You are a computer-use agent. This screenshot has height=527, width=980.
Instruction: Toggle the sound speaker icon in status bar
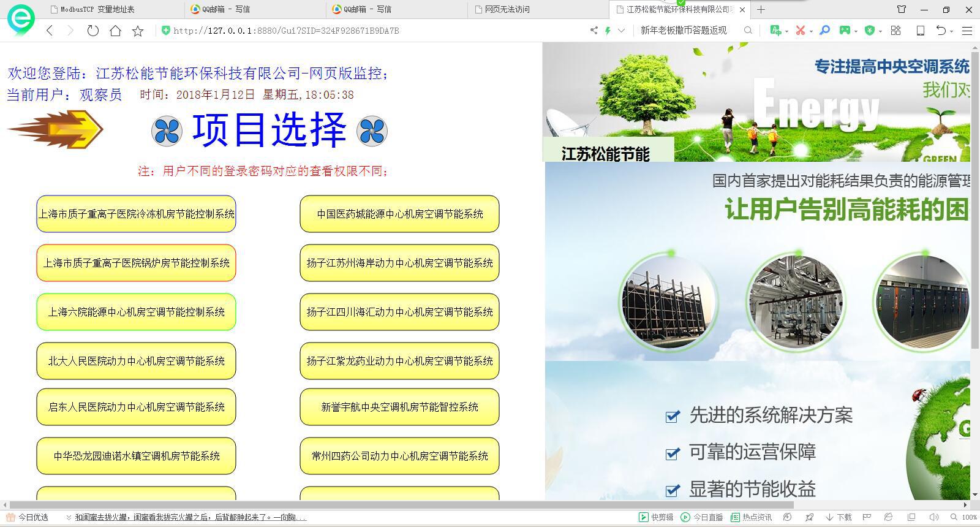click(x=934, y=517)
